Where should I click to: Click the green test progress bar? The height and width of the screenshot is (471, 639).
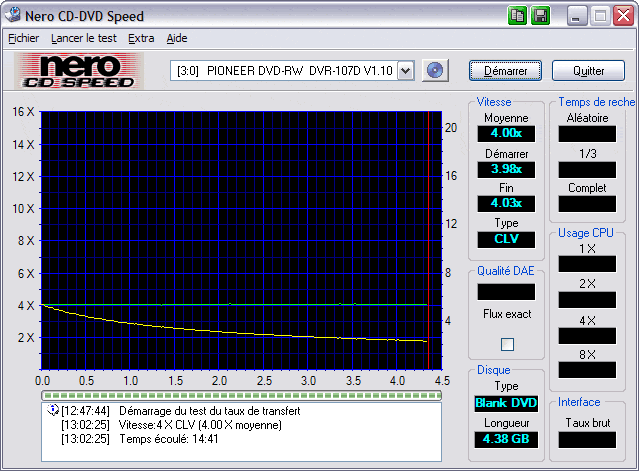point(241,395)
